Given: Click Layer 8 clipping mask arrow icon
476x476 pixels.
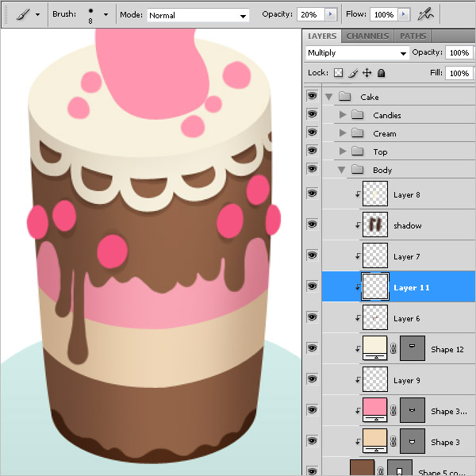Looking at the screenshot, I should (x=358, y=194).
